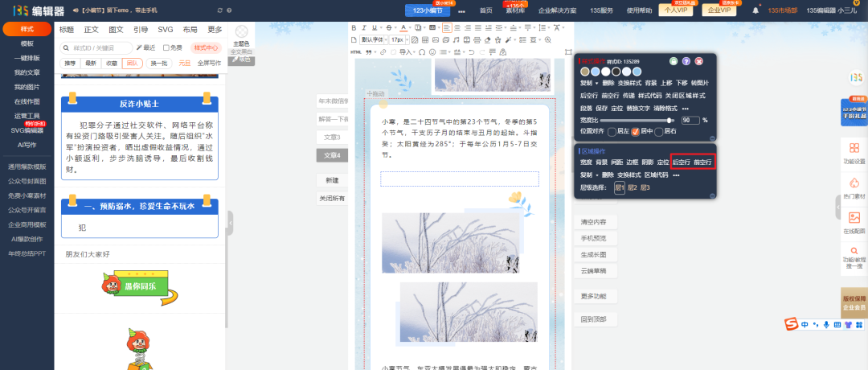Collapse the 样式操作 panel with minus
Image resolution: width=868 pixels, height=370 pixels.
click(x=712, y=138)
